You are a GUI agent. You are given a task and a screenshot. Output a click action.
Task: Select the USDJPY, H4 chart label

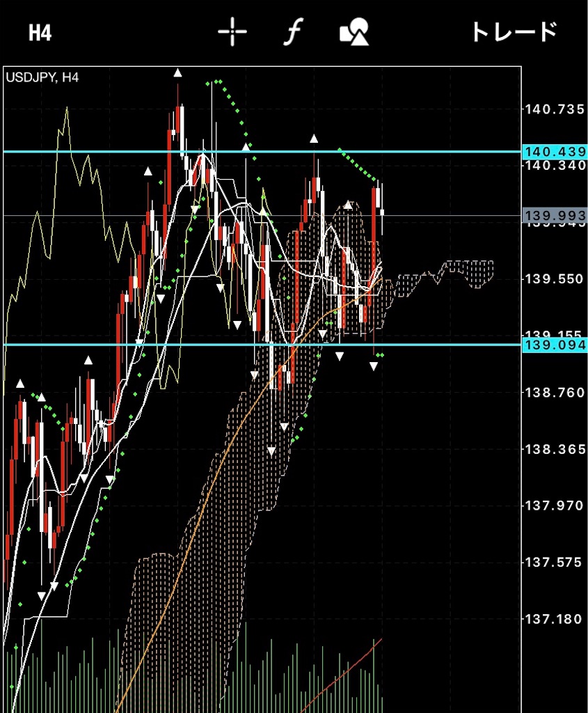pyautogui.click(x=42, y=77)
